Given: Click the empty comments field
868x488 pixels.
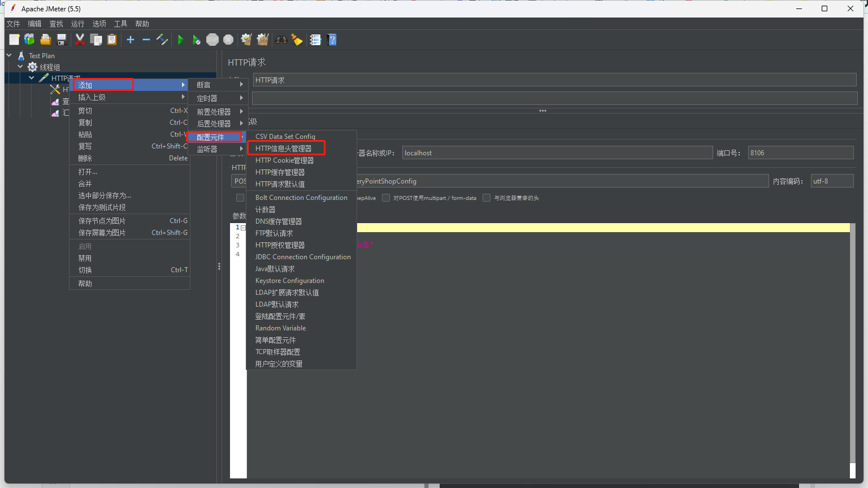Looking at the screenshot, I should point(554,99).
